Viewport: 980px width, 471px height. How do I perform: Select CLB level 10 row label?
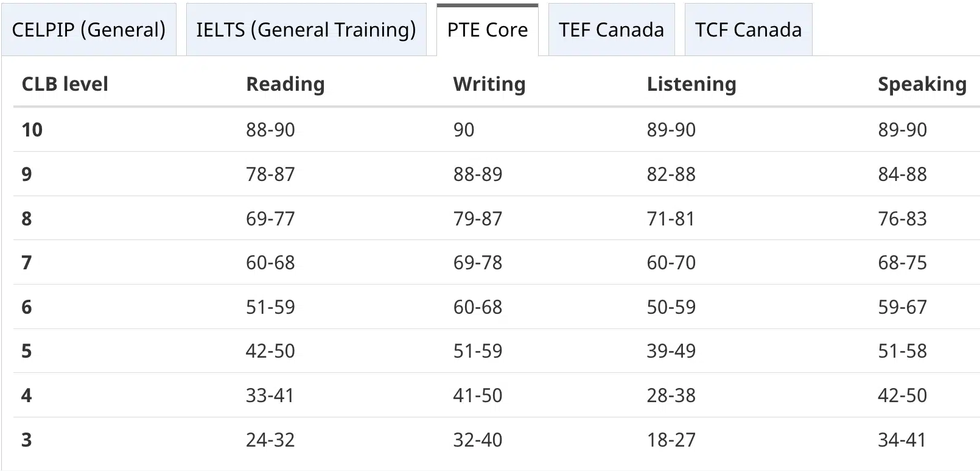click(32, 130)
